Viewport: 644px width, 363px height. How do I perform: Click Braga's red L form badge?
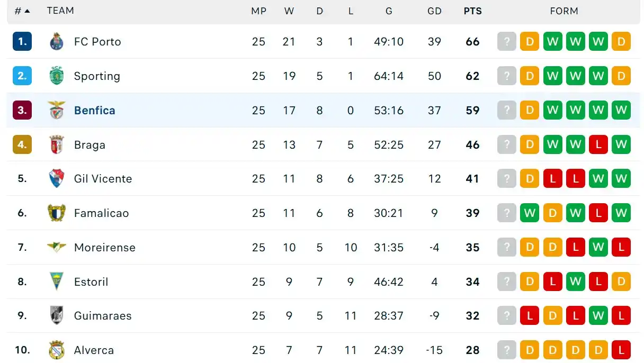click(598, 144)
